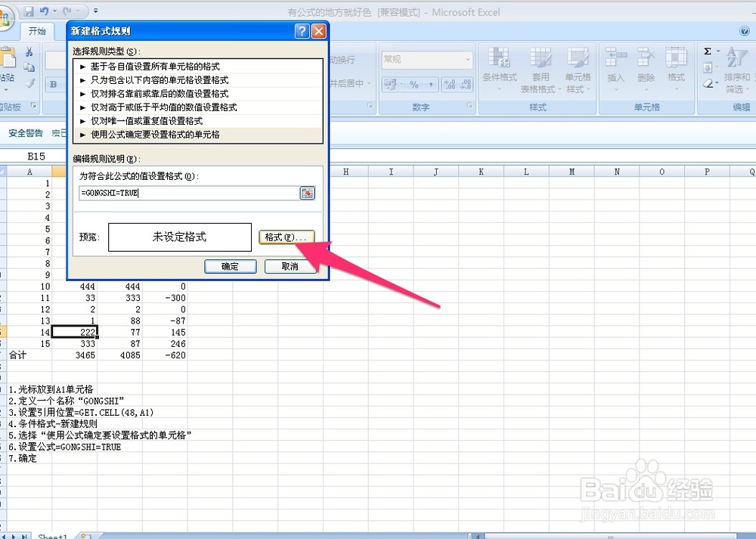Viewport: 756px width, 539px height.
Task: Select rule type 仅对唯一值或重复值设置格式
Action: pyautogui.click(x=197, y=120)
